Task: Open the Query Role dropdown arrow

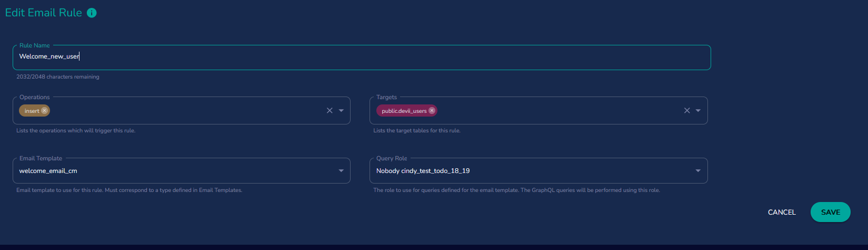Action: point(698,171)
